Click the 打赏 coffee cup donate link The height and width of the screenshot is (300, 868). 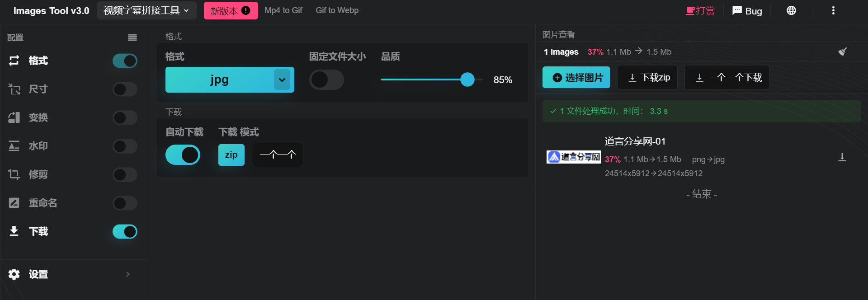(x=700, y=10)
